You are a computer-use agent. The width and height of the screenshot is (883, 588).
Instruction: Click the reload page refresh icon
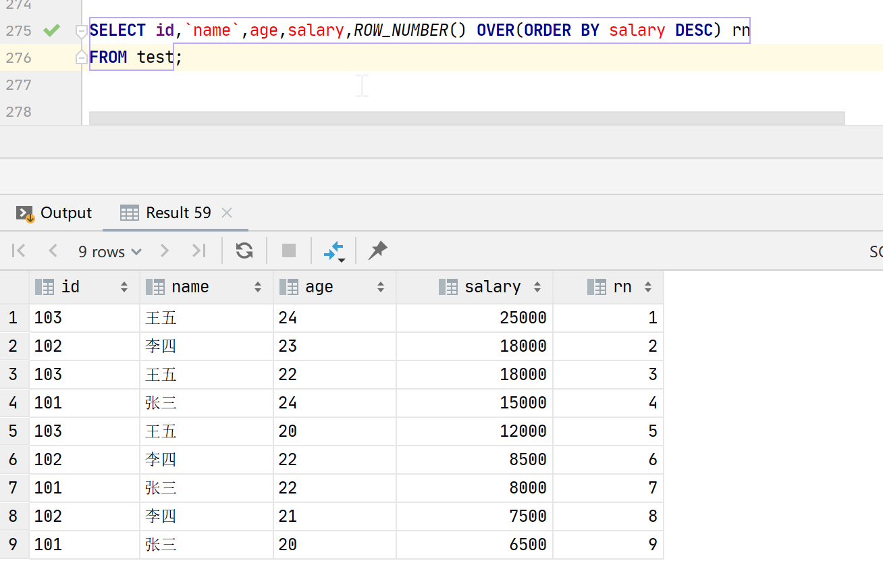pyautogui.click(x=244, y=251)
